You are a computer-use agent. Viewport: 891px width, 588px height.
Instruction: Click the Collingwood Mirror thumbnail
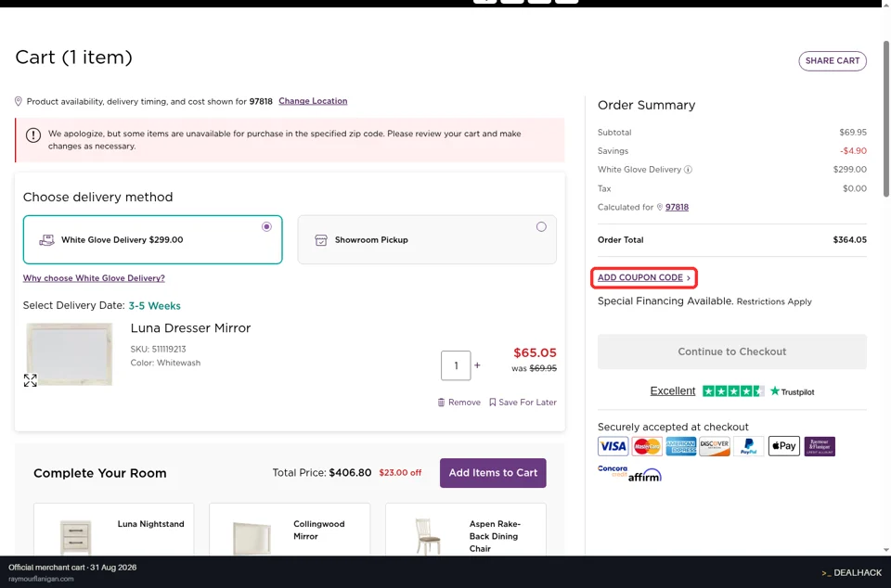[x=252, y=538]
